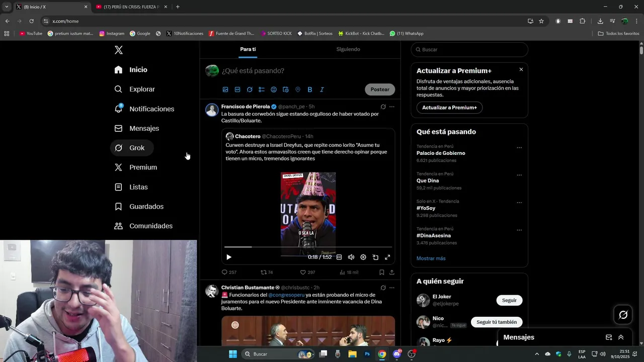Select the Para ti tab

248,49
